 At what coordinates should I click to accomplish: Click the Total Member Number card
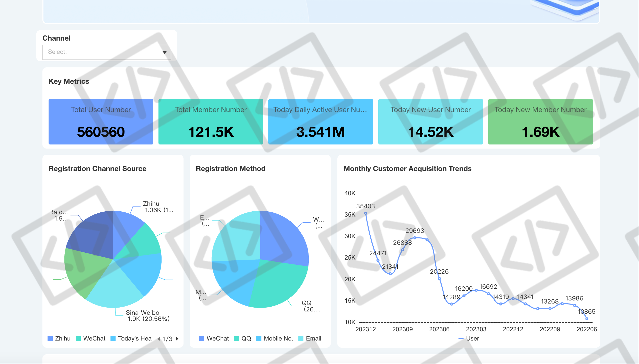[x=211, y=122]
